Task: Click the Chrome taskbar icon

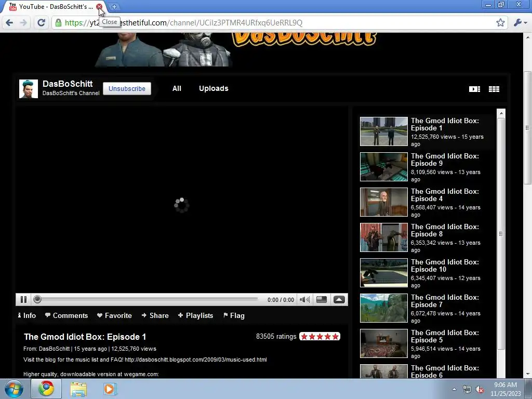Action: (x=46, y=389)
